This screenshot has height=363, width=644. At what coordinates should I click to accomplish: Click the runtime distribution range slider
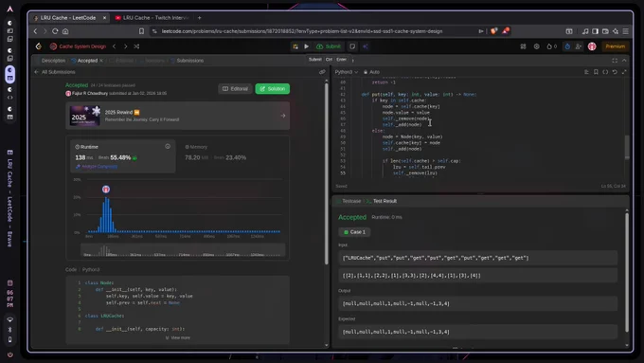[183, 250]
